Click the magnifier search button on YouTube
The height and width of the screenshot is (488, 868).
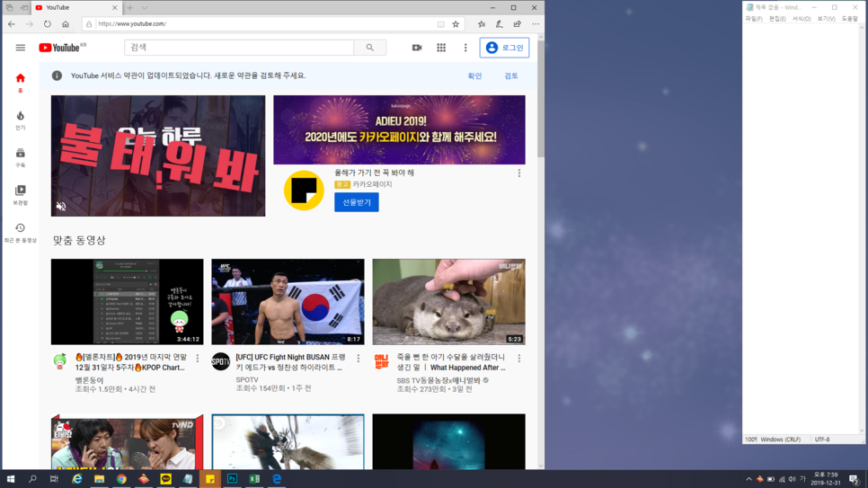click(370, 48)
